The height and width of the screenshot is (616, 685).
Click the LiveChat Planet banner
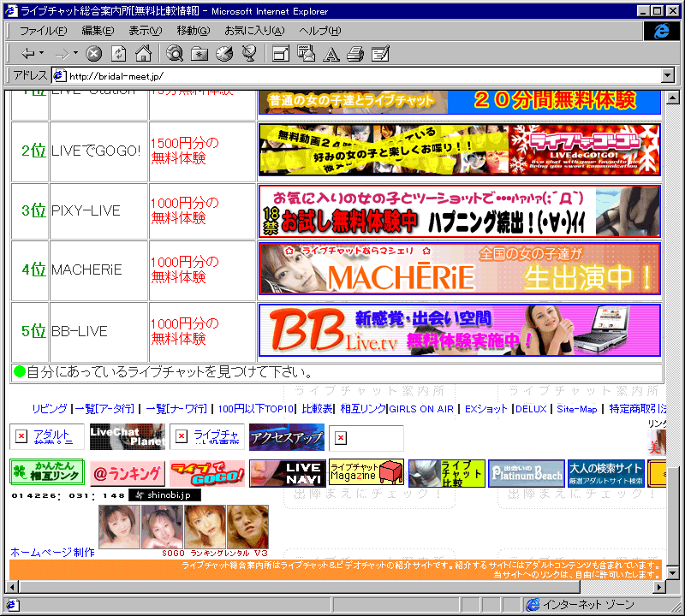pos(128,436)
